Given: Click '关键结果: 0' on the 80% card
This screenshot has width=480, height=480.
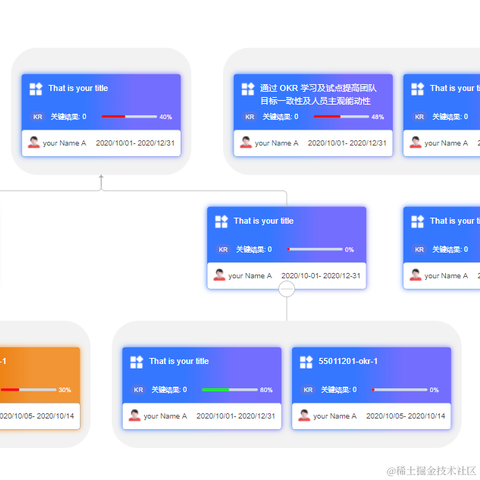Looking at the screenshot, I should click(169, 390).
